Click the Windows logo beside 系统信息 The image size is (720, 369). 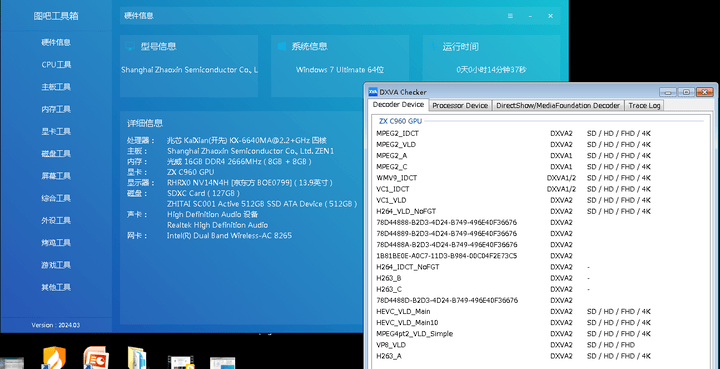282,46
